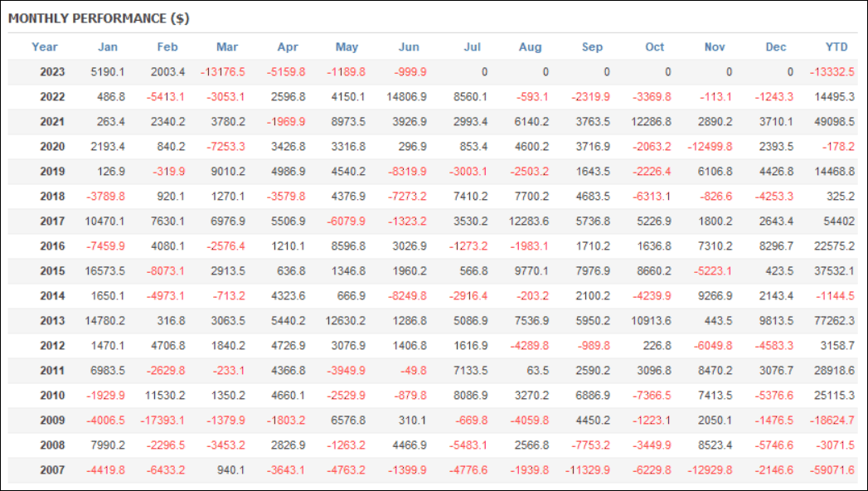Click the Sep column header
Image resolution: width=868 pixels, height=491 pixels.
coord(592,47)
